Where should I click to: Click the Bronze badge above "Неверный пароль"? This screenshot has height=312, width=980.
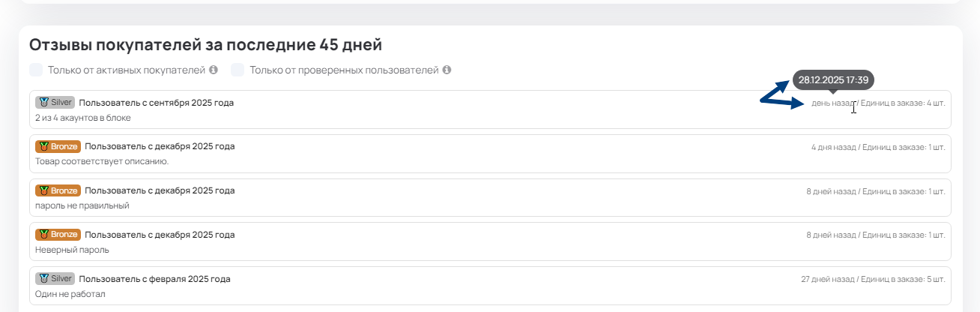[x=58, y=235]
